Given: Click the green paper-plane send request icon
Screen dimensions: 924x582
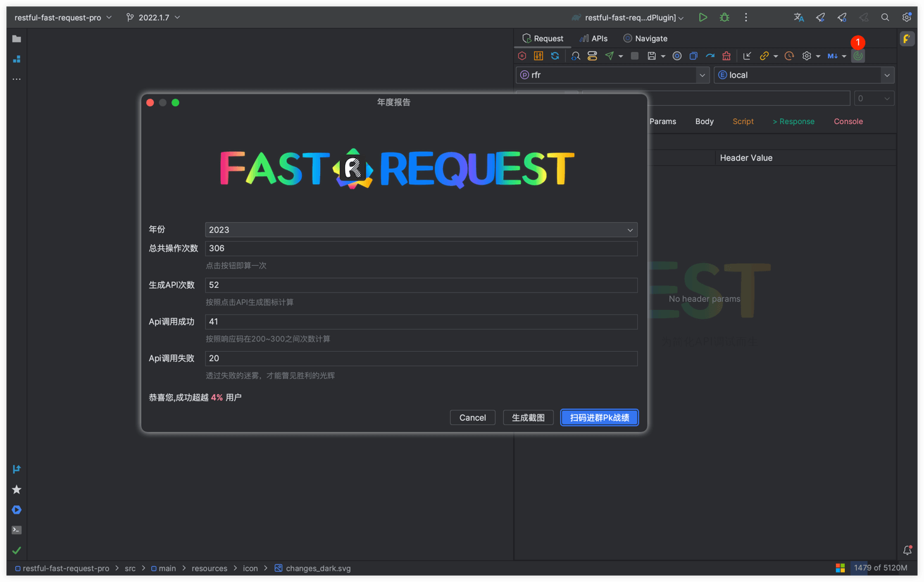Looking at the screenshot, I should [609, 56].
